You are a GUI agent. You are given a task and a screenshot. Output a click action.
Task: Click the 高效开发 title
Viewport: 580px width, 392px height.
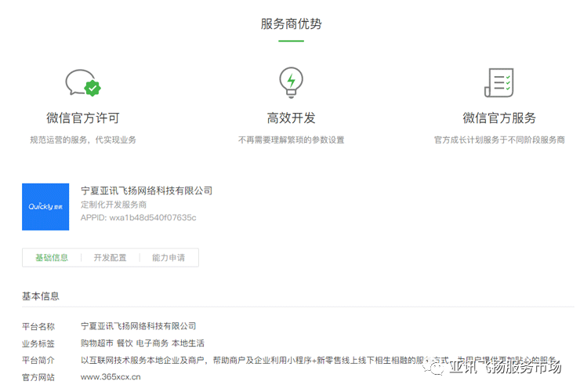(x=291, y=118)
